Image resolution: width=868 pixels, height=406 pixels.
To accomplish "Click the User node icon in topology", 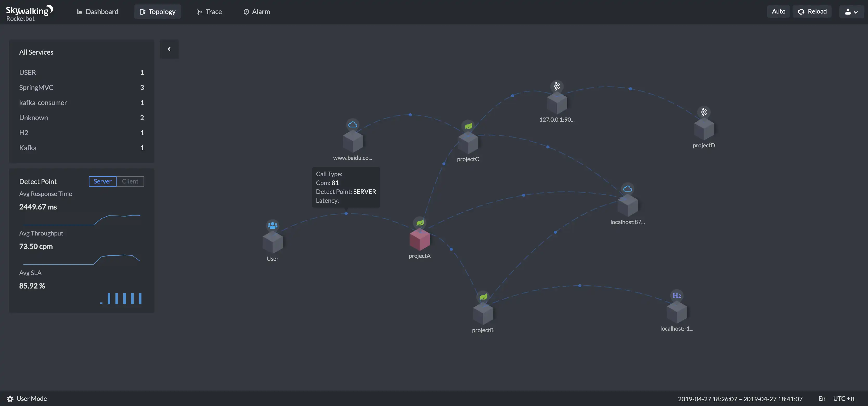I will (x=272, y=242).
